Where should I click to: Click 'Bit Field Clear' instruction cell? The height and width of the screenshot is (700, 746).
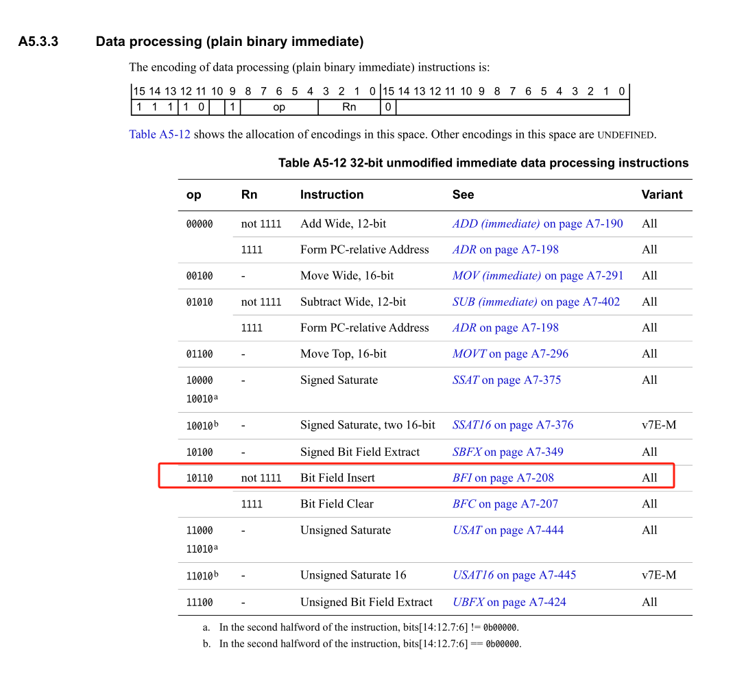pos(337,504)
